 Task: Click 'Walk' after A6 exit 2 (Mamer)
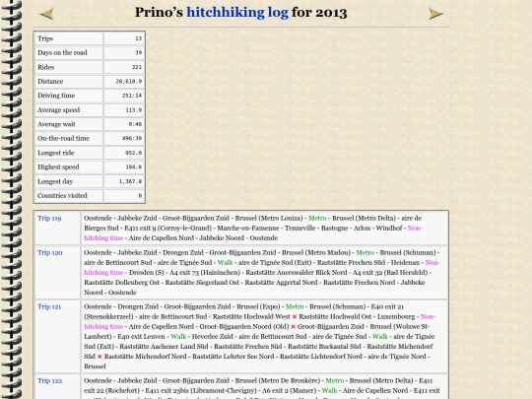[x=329, y=390]
